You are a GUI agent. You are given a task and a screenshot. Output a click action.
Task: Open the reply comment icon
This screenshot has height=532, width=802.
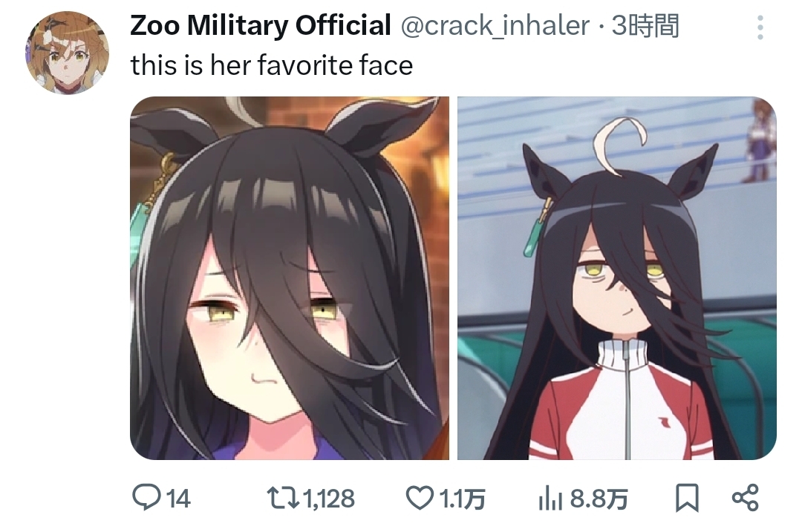coord(146,497)
